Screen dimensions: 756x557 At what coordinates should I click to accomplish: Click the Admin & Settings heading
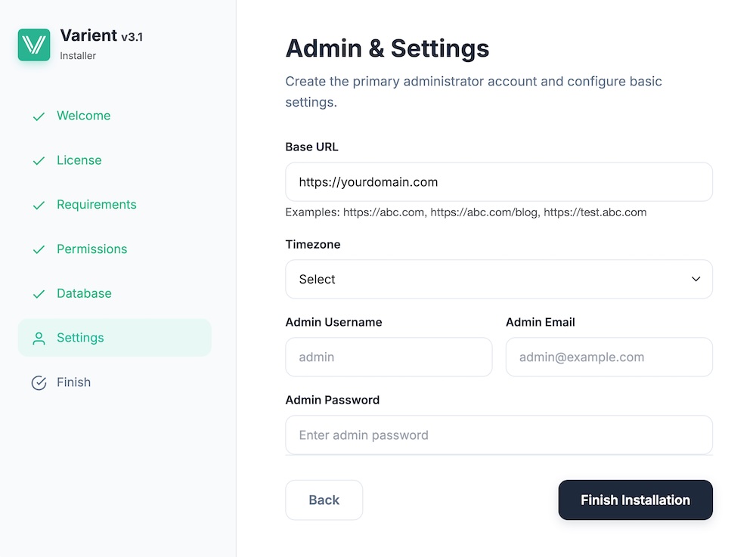(387, 48)
